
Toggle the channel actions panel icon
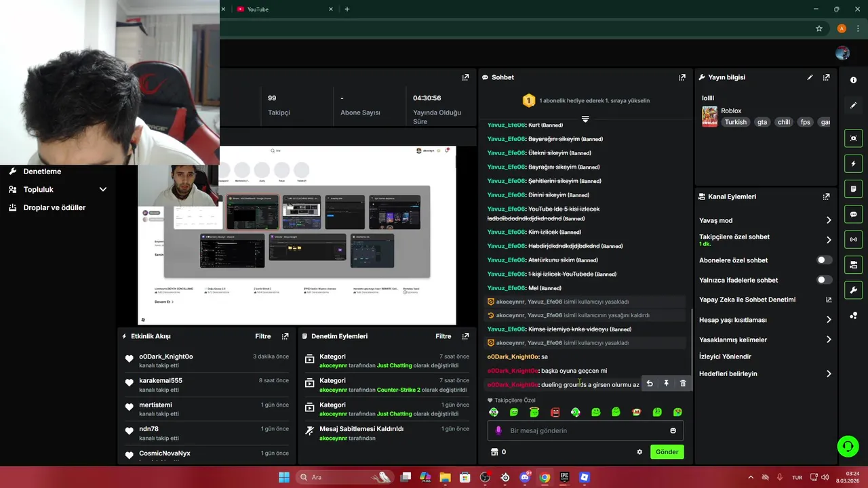[853, 264]
